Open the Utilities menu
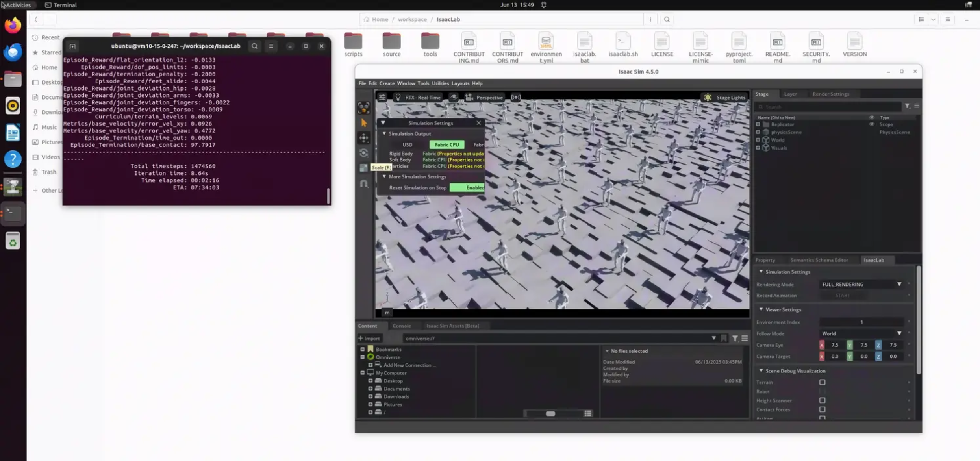 440,83
